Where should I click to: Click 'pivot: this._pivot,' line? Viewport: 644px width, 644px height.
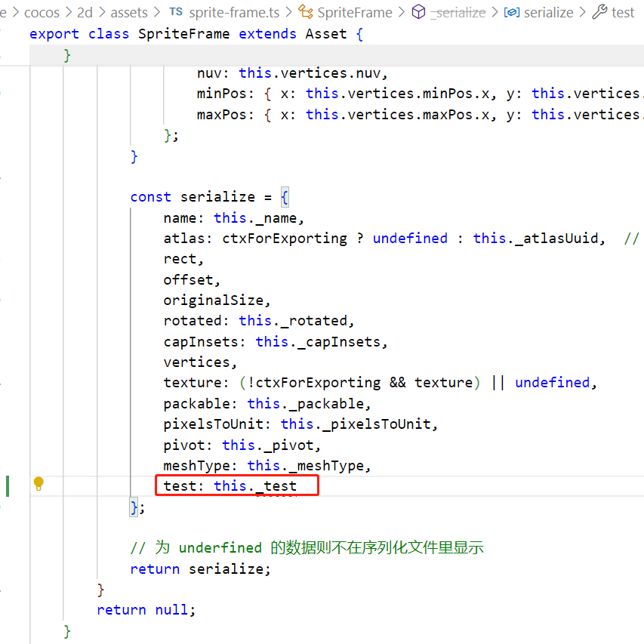click(242, 445)
